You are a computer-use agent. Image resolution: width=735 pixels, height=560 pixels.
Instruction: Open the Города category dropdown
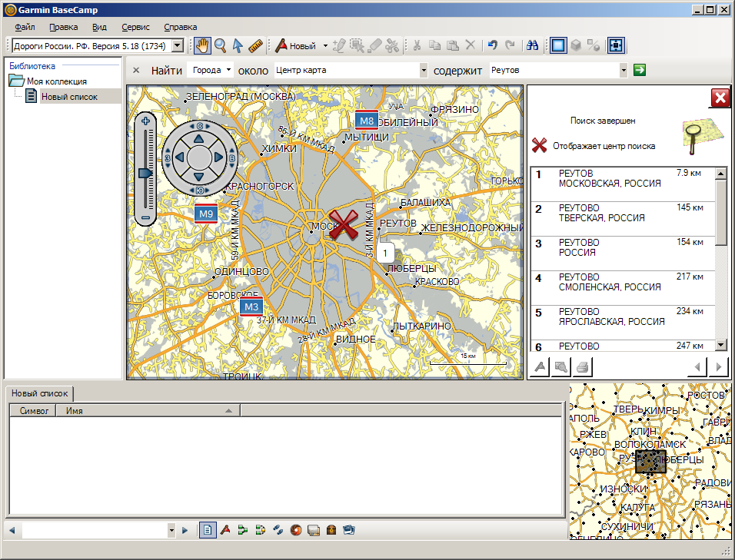[211, 70]
